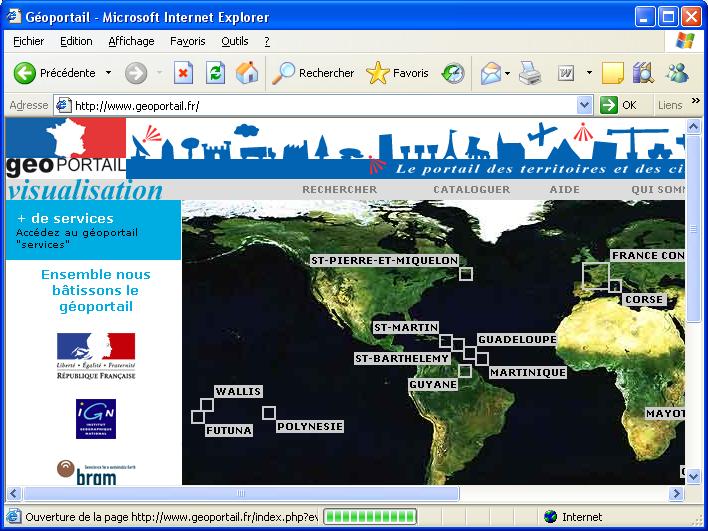Click the horizontal scrollbar thumb

coord(241,494)
